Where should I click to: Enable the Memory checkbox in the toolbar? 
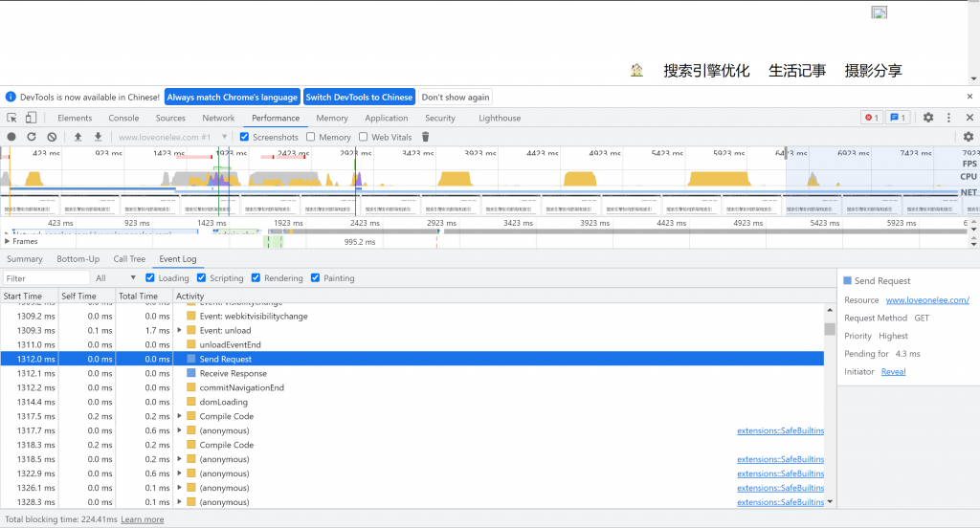click(x=311, y=137)
